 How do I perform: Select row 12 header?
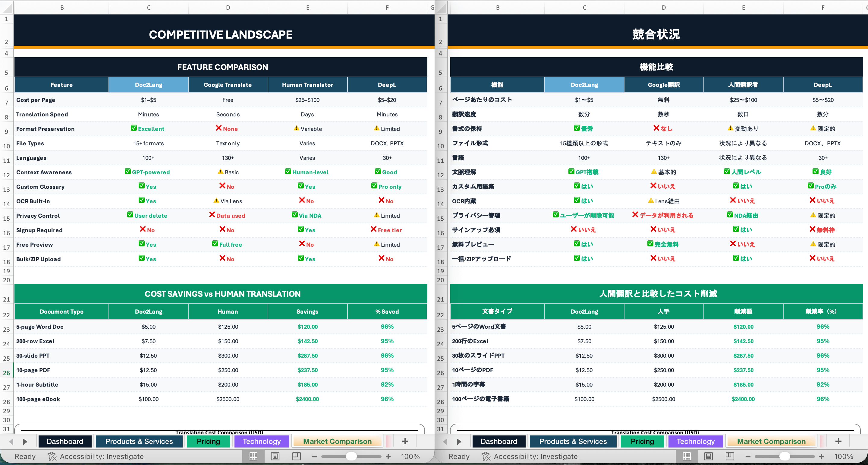click(6, 175)
